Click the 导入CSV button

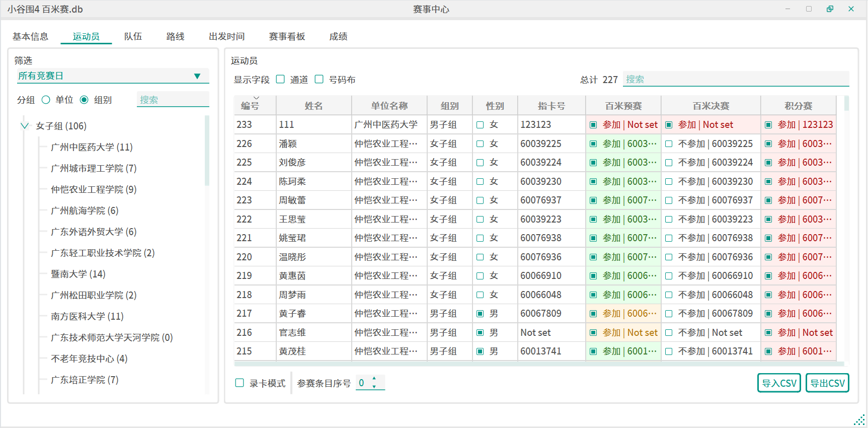(778, 383)
